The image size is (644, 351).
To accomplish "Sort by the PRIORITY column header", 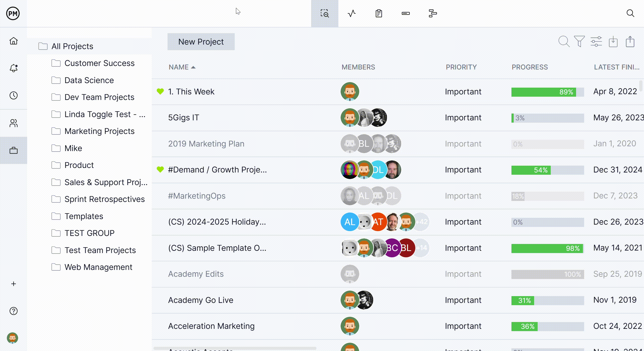I will click(x=461, y=67).
